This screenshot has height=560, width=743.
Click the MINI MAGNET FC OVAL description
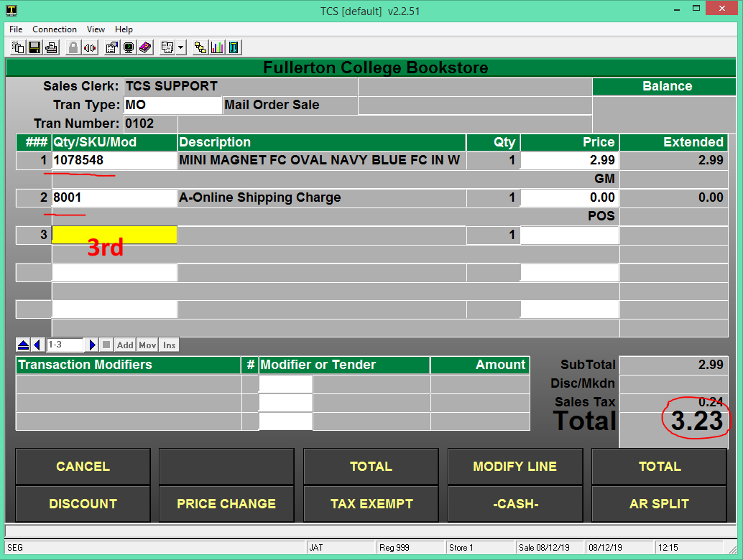(319, 161)
